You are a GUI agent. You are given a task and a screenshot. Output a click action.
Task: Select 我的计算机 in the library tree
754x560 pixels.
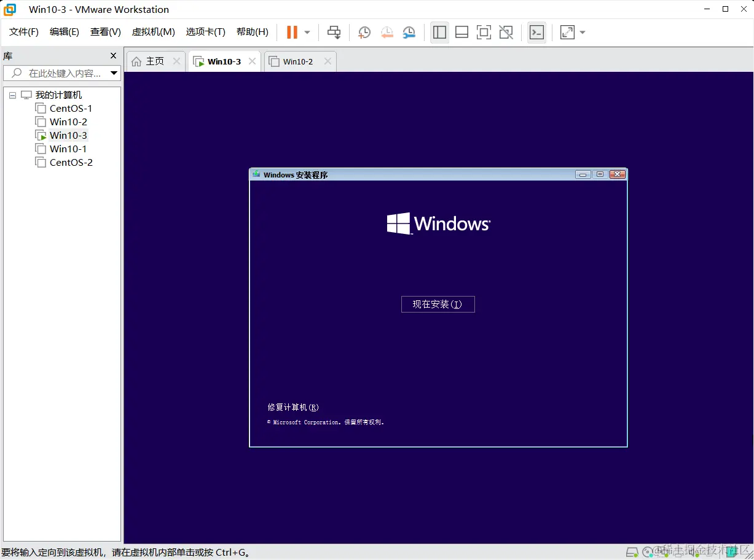[x=58, y=95]
